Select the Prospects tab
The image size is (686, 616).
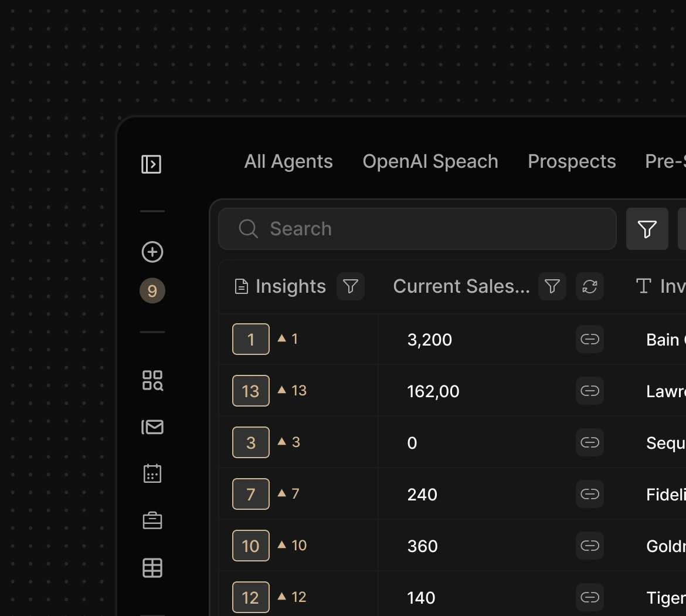coord(572,161)
